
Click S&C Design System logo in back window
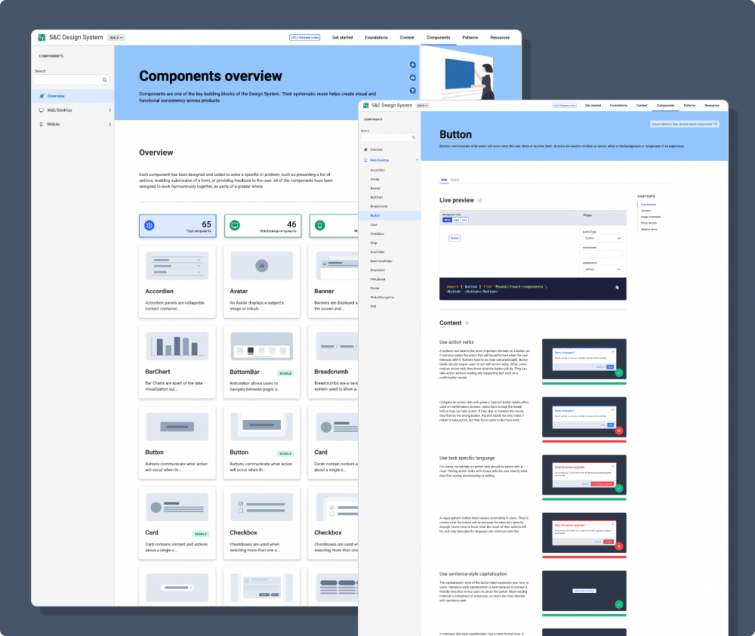point(42,38)
